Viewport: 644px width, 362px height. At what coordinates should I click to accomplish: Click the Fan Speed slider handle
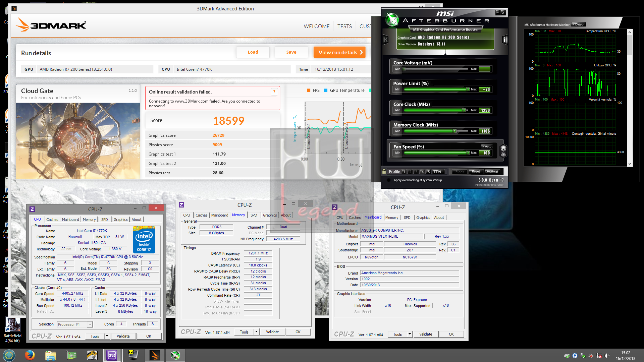(x=468, y=153)
